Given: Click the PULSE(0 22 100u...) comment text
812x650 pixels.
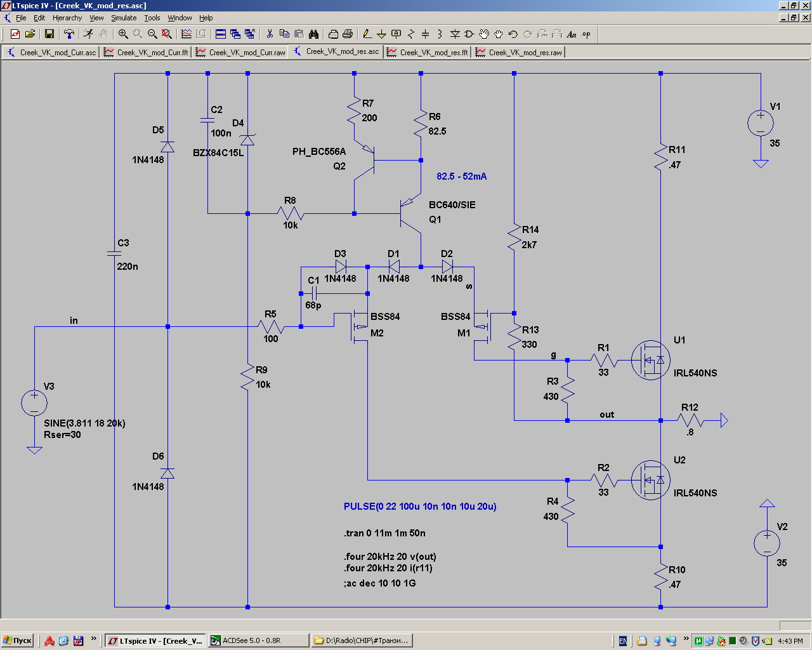Looking at the screenshot, I should tap(420, 507).
